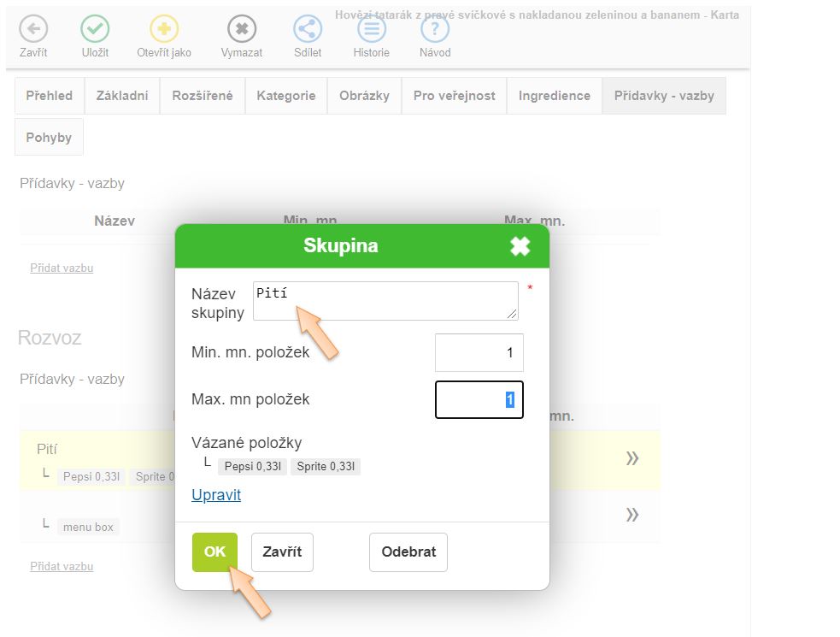The width and height of the screenshot is (840, 637).
Task: Close Skupina dialog with X icon
Action: (520, 246)
